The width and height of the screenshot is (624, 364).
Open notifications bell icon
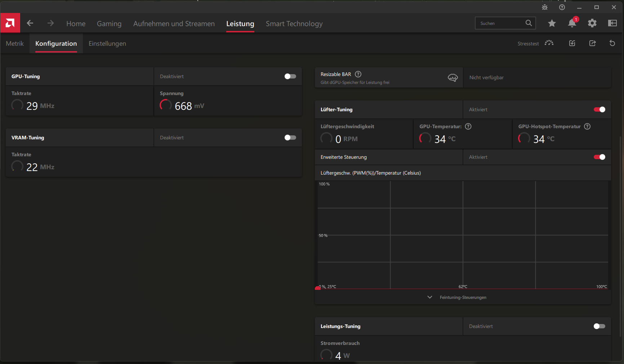pos(572,23)
